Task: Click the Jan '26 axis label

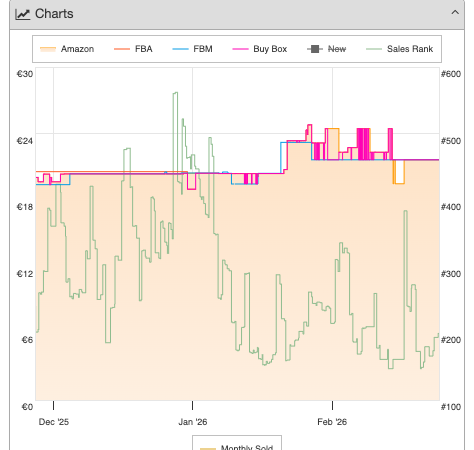Action: tap(193, 422)
